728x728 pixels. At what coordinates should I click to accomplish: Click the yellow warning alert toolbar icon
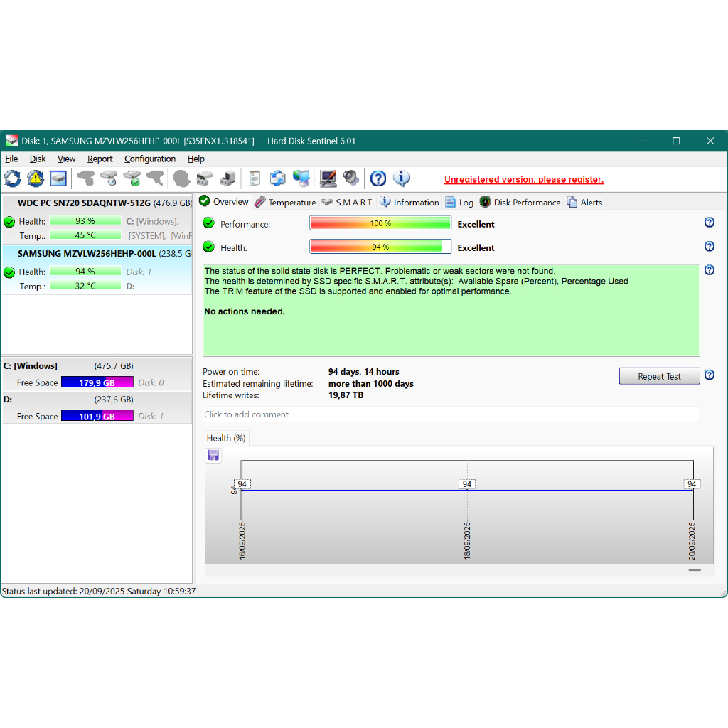[x=36, y=178]
